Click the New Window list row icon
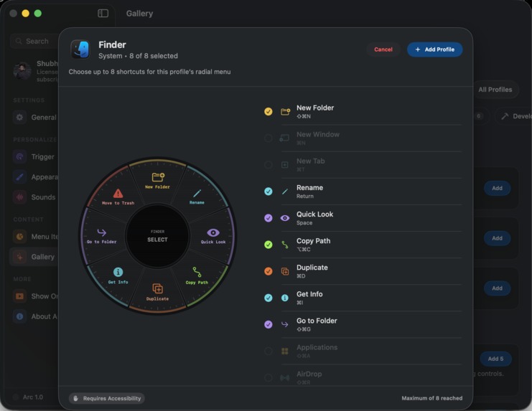532x411 pixels. [284, 138]
